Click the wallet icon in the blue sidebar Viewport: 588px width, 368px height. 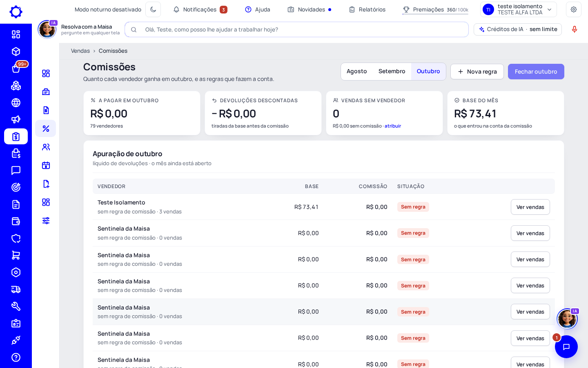pyautogui.click(x=16, y=221)
